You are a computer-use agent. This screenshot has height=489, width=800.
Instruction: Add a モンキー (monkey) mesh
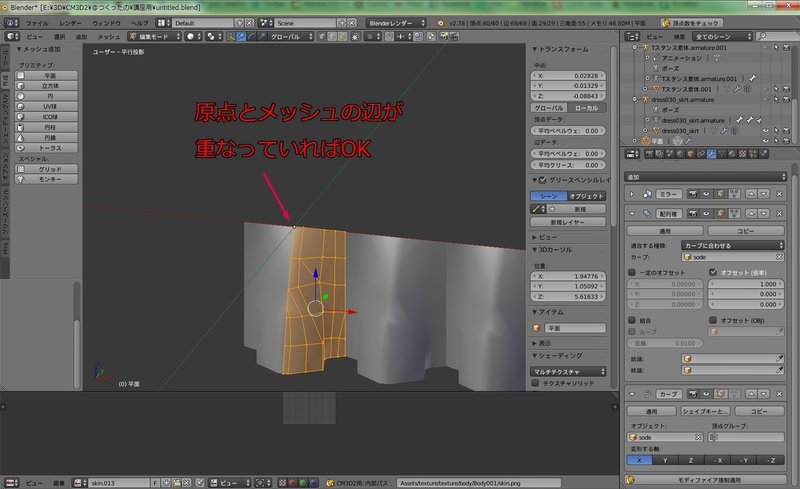point(46,179)
